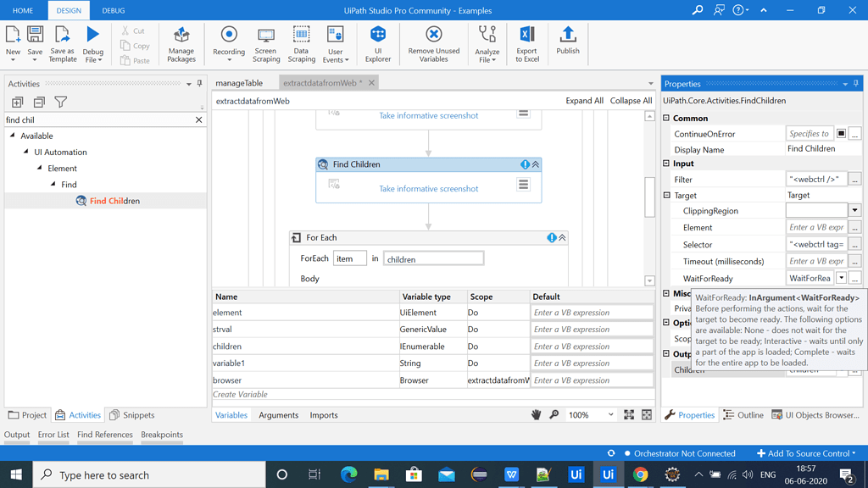Image resolution: width=868 pixels, height=488 pixels.
Task: Click Expand All in designer
Action: [x=584, y=101]
